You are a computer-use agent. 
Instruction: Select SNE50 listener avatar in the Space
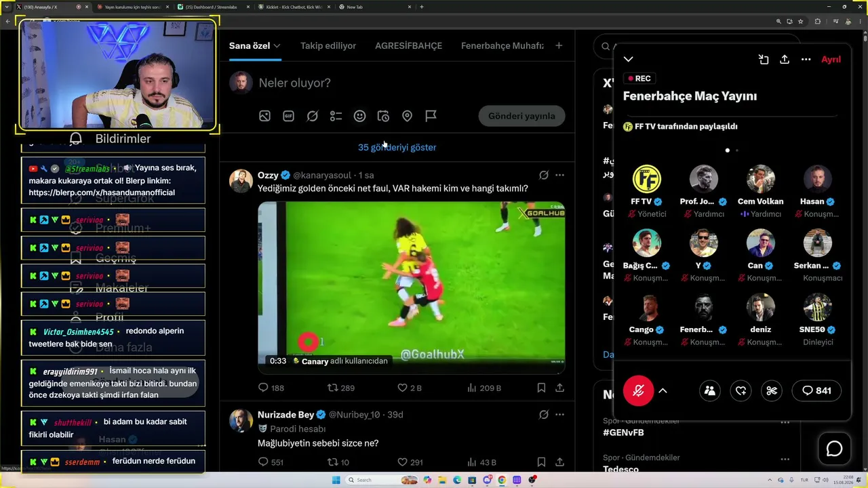(x=817, y=307)
